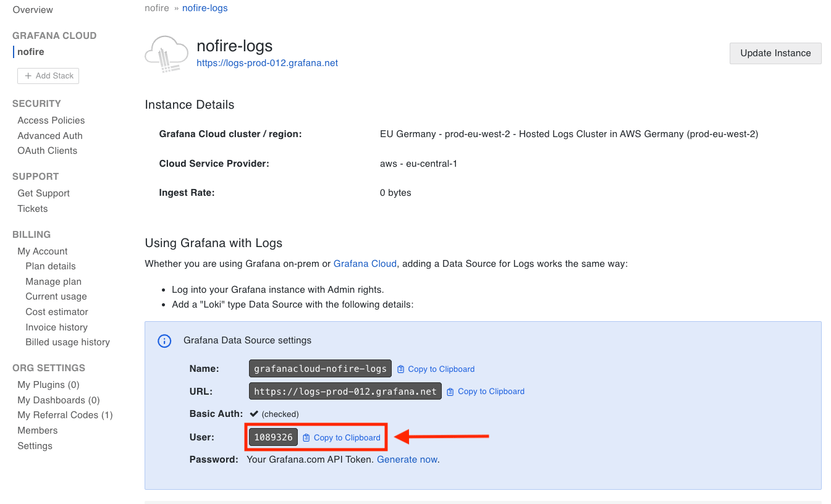The image size is (831, 504).
Task: View Plan details
Action: pyautogui.click(x=51, y=266)
